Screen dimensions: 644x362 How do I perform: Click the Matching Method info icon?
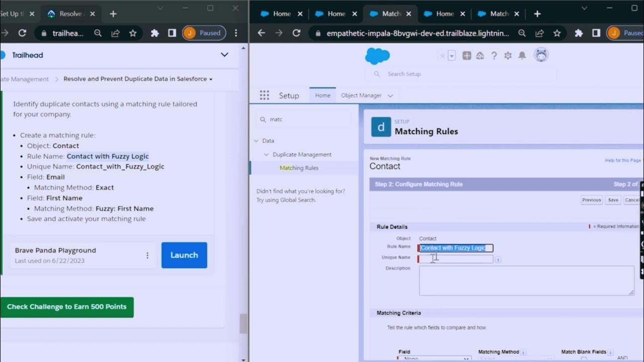[523, 352]
